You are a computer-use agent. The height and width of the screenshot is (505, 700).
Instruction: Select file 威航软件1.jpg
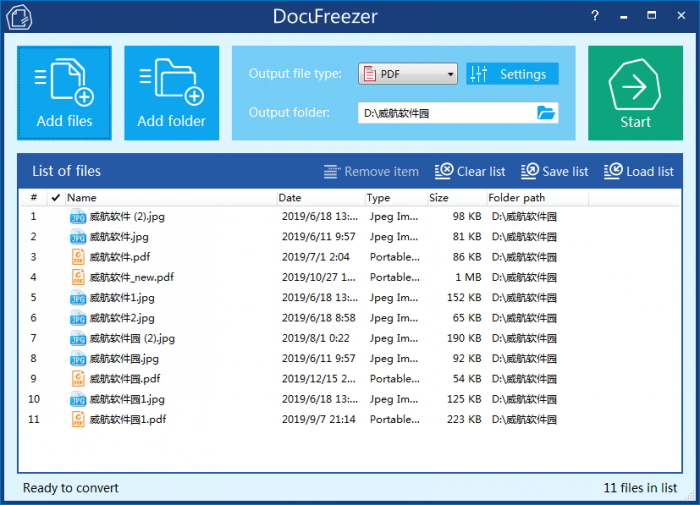(x=122, y=298)
